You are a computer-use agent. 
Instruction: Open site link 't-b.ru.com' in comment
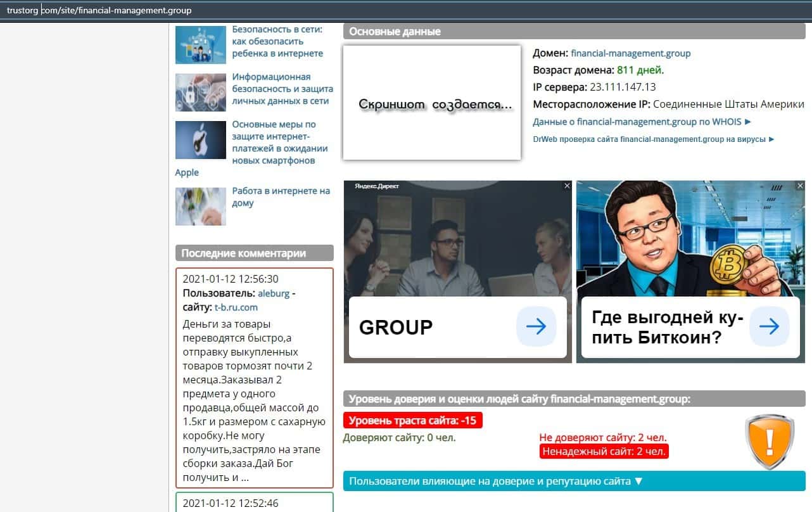pyautogui.click(x=236, y=307)
